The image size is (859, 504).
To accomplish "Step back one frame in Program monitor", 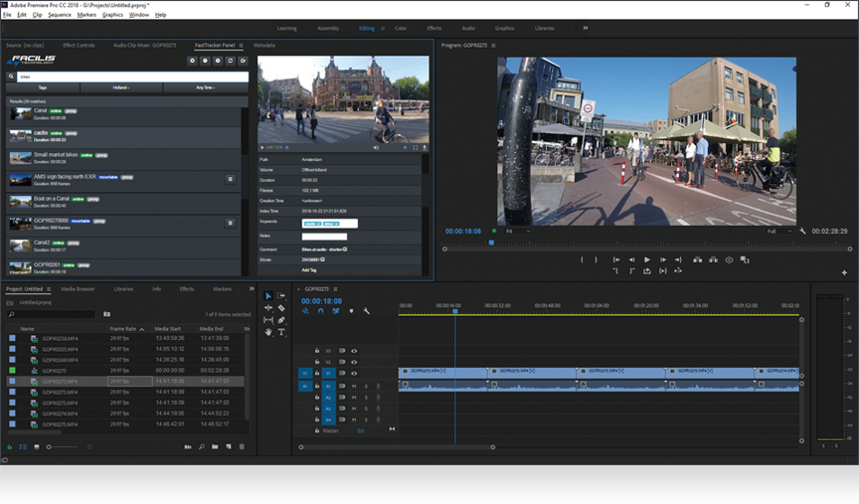I will point(631,259).
